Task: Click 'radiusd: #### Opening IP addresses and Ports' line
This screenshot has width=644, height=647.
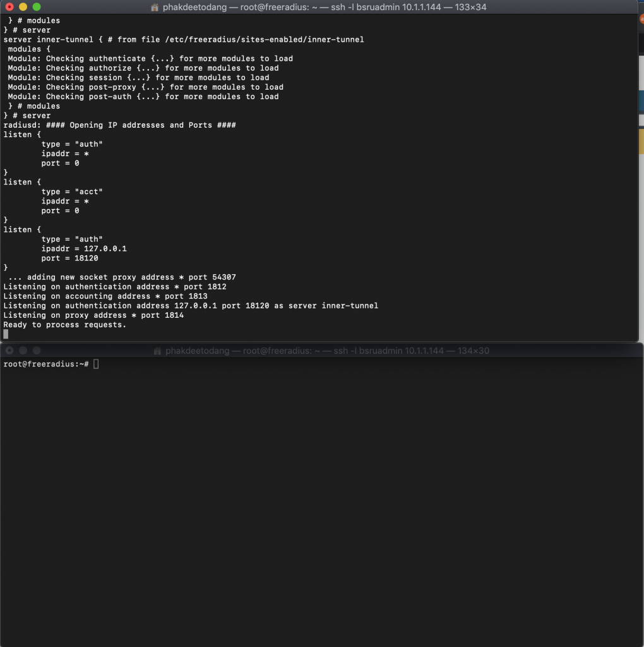Action: (x=119, y=125)
